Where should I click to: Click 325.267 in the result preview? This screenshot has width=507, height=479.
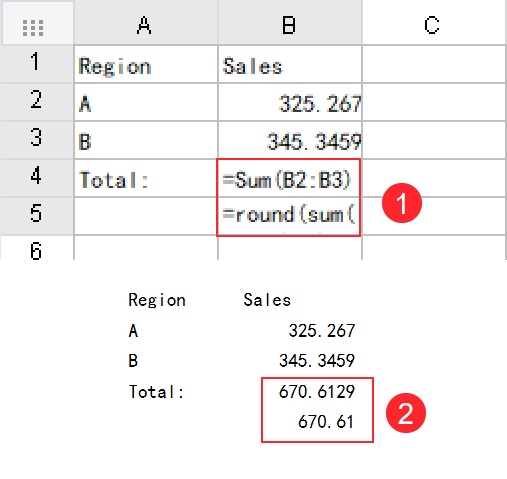click(322, 331)
